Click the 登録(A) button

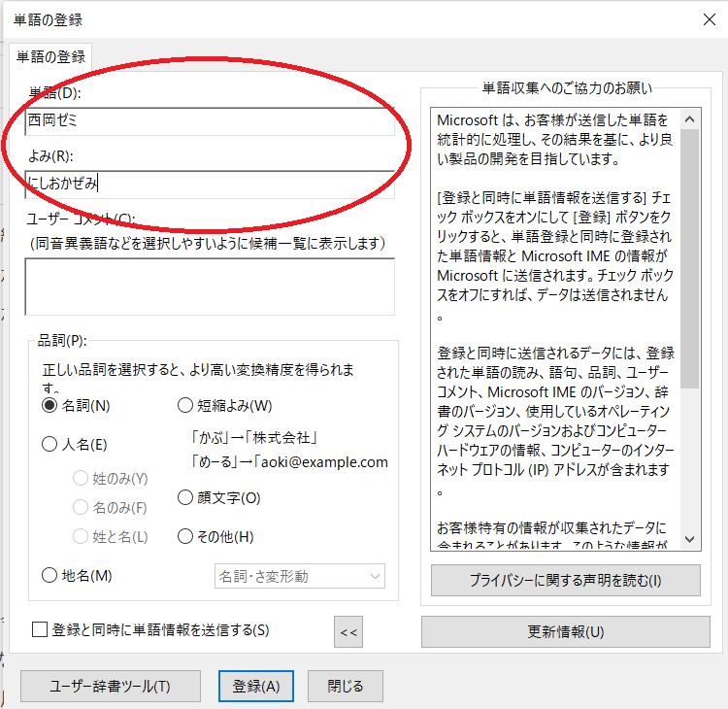(x=256, y=686)
